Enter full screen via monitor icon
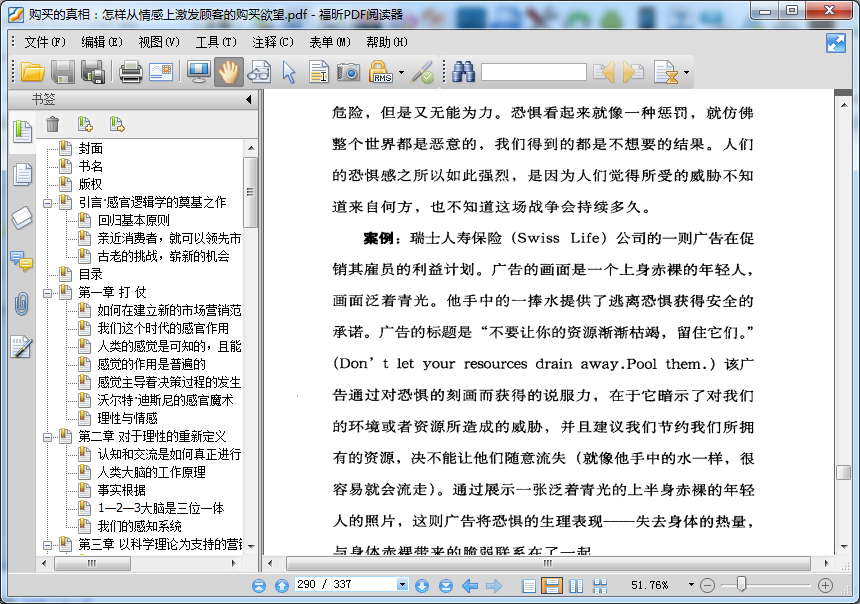Image resolution: width=860 pixels, height=604 pixels. (x=198, y=72)
